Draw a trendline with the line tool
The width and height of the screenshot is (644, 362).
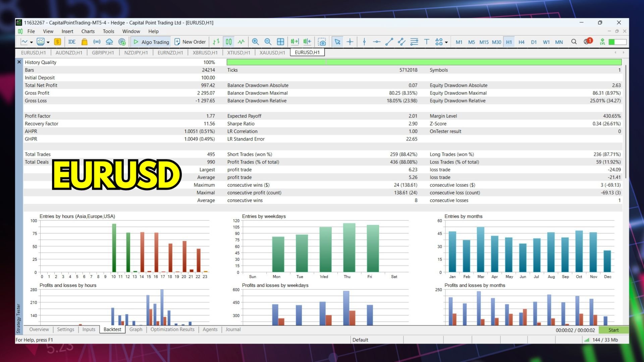[389, 42]
